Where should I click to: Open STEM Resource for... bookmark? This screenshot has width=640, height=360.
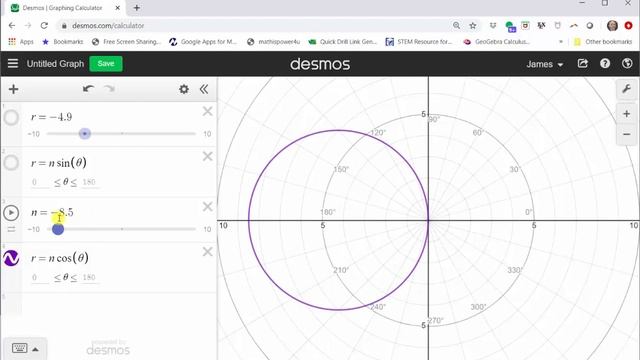pos(419,42)
